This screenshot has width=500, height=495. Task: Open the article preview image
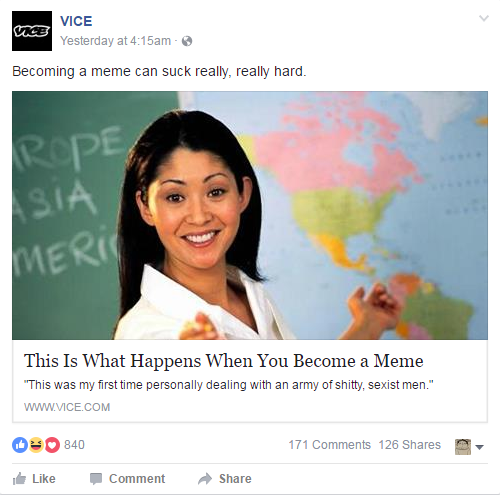[250, 215]
